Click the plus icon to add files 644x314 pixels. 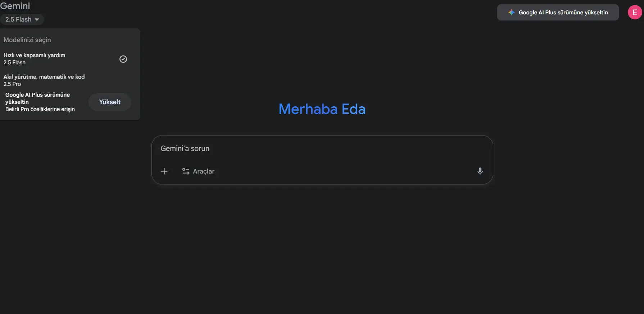click(x=164, y=171)
